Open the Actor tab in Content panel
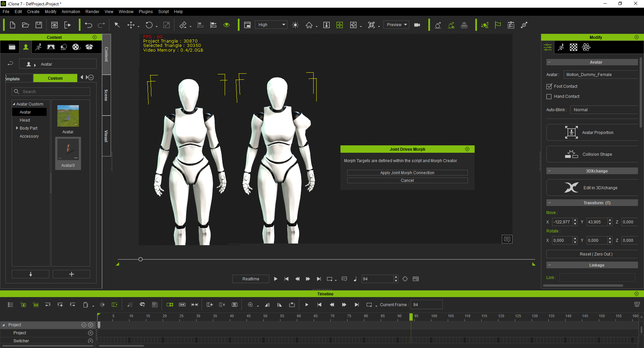The height and width of the screenshot is (348, 644). 25,47
